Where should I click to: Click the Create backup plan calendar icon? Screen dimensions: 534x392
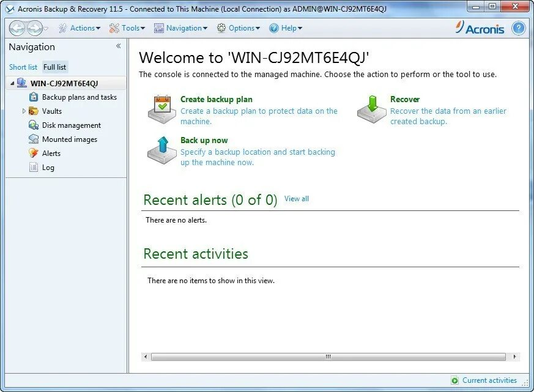pyautogui.click(x=161, y=109)
